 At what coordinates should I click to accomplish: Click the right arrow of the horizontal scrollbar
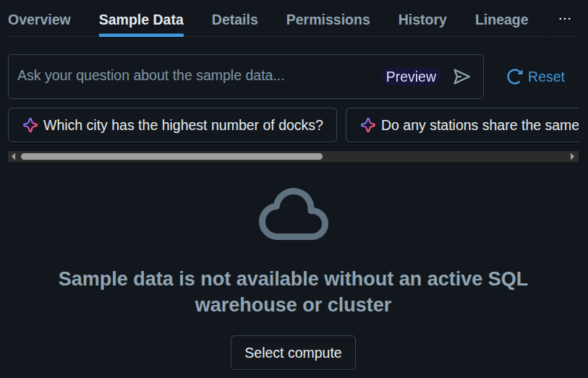573,156
